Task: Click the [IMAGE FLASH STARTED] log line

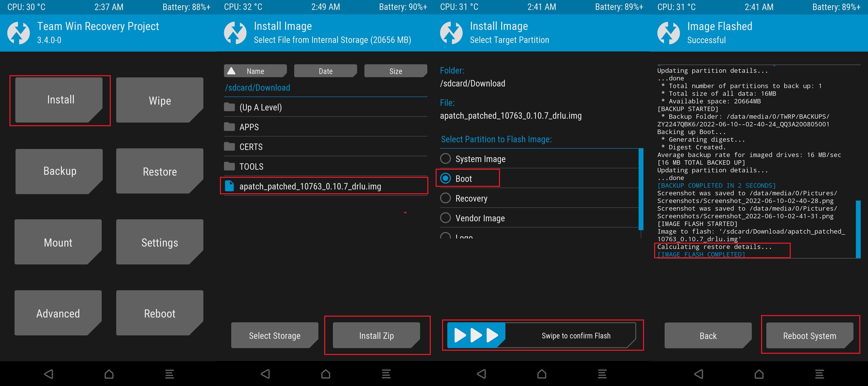Action: coord(697,224)
